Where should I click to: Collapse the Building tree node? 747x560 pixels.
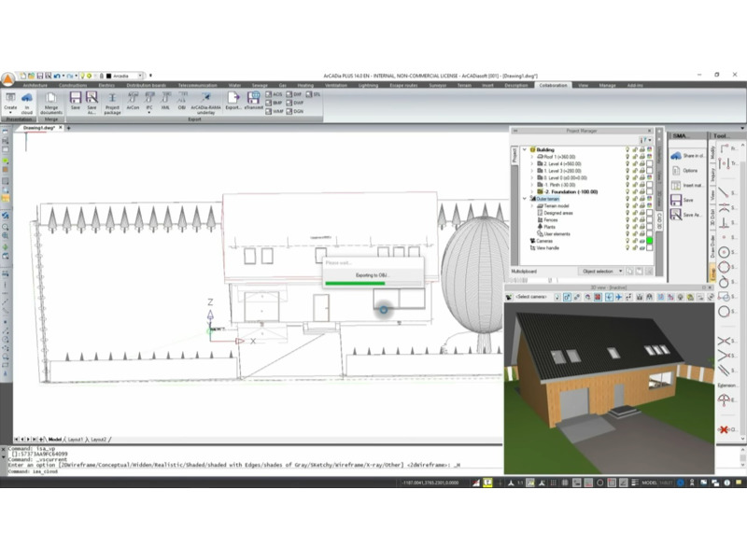click(525, 149)
